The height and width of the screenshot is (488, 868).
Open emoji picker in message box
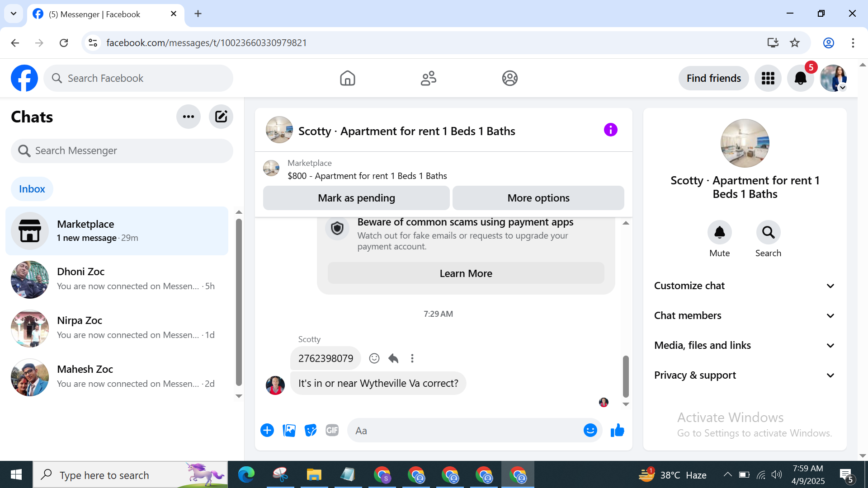(x=590, y=430)
